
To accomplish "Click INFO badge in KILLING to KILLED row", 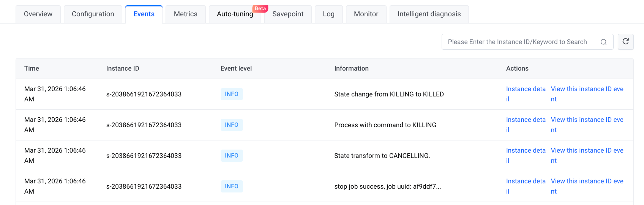I will tap(232, 94).
